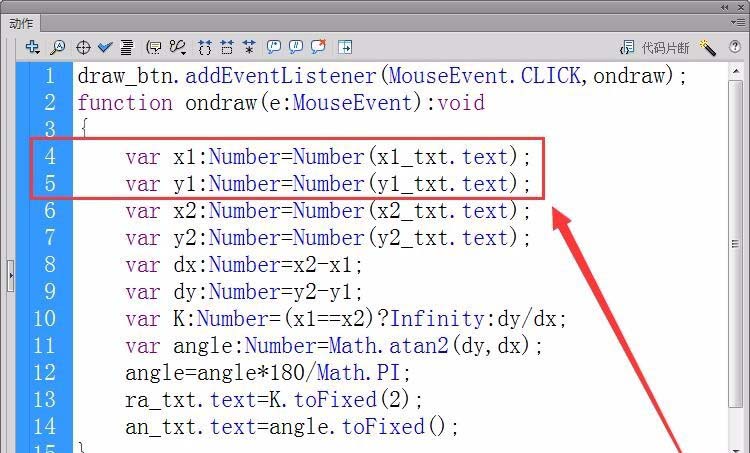This screenshot has height=453, width=750.
Task: Click 'var dx:Number=x2-x1;' on line 8
Action: pyautogui.click(x=244, y=265)
